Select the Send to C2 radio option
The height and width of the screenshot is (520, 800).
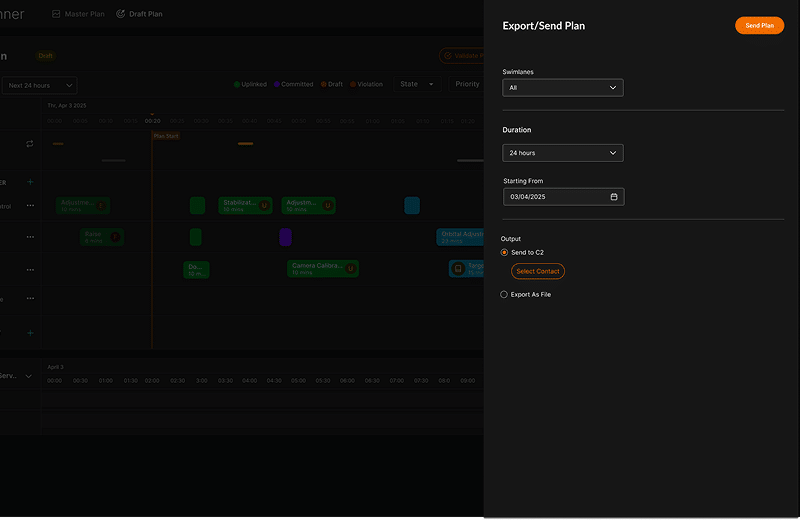(504, 253)
